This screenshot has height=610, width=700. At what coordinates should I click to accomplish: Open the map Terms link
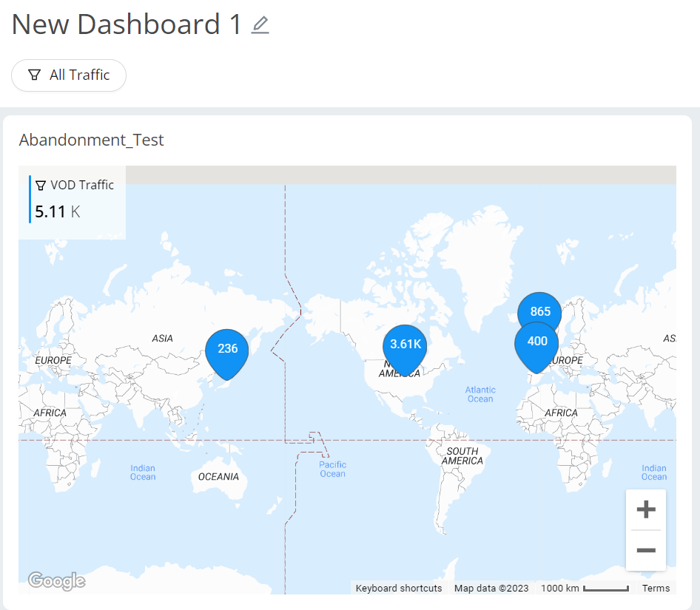pyautogui.click(x=656, y=589)
